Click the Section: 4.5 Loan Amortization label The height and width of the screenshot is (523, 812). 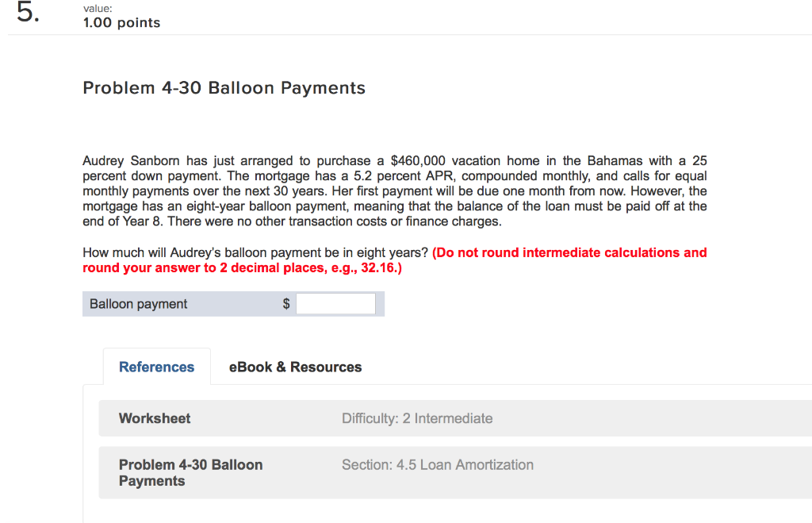[438, 464]
